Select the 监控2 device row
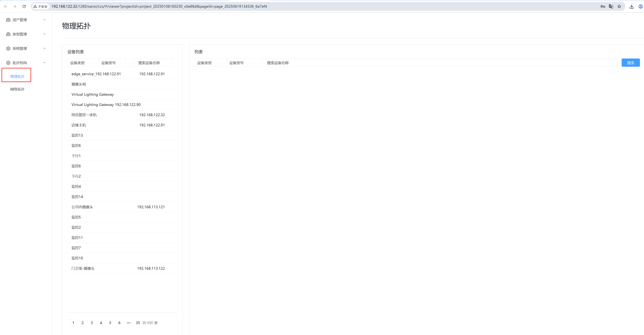 point(122,227)
